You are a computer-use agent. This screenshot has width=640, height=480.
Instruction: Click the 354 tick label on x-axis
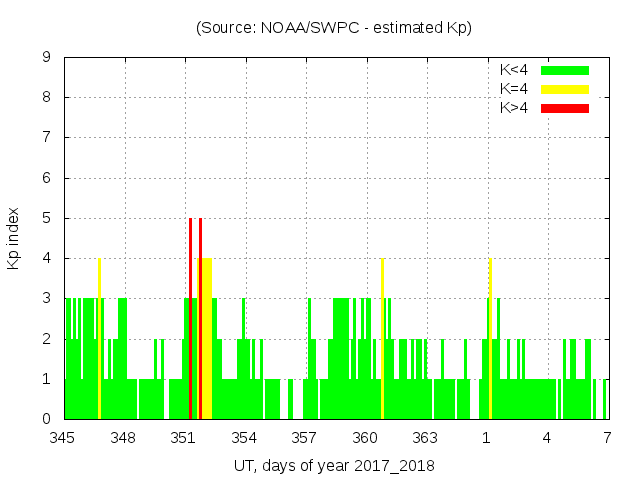[x=244, y=438]
